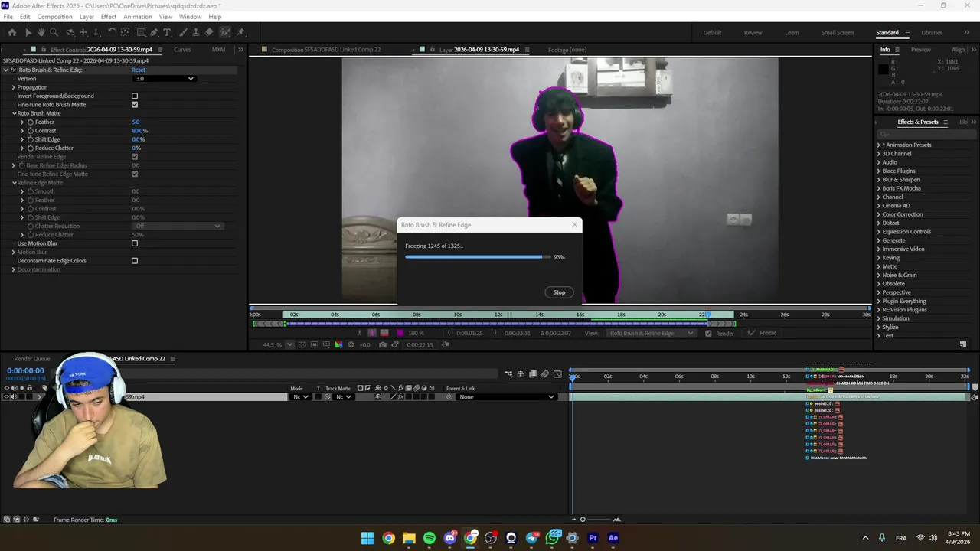Open the File menu

pos(8,17)
